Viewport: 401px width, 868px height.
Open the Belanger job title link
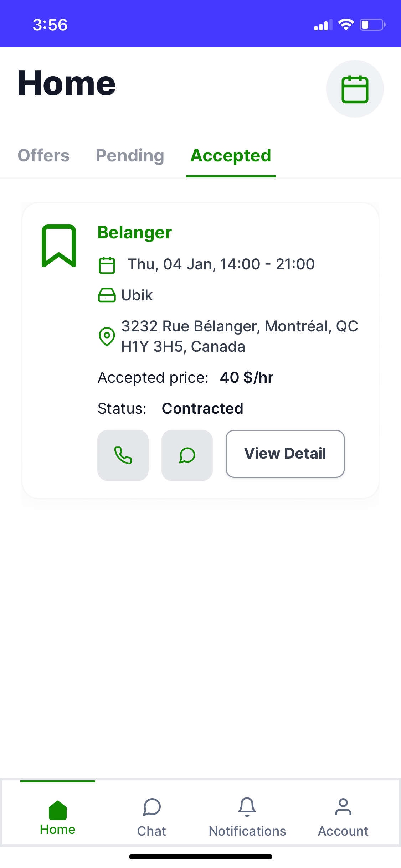tap(135, 233)
